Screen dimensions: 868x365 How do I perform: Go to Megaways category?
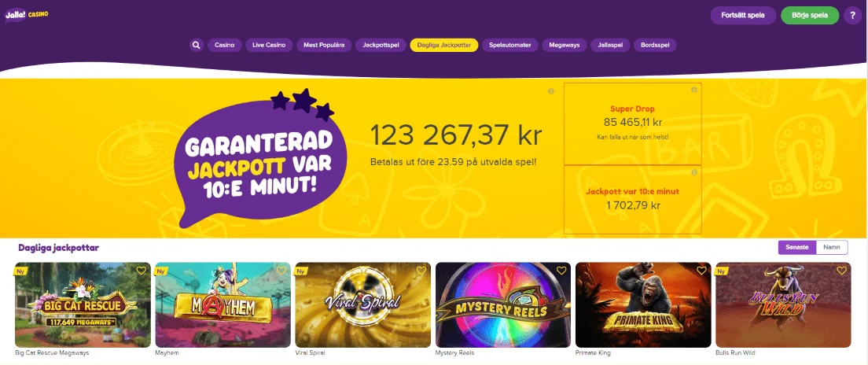pyautogui.click(x=564, y=46)
